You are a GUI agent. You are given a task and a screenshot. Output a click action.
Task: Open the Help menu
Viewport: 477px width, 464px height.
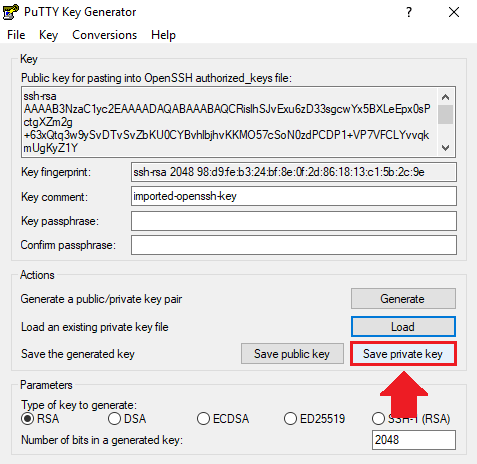tap(163, 35)
